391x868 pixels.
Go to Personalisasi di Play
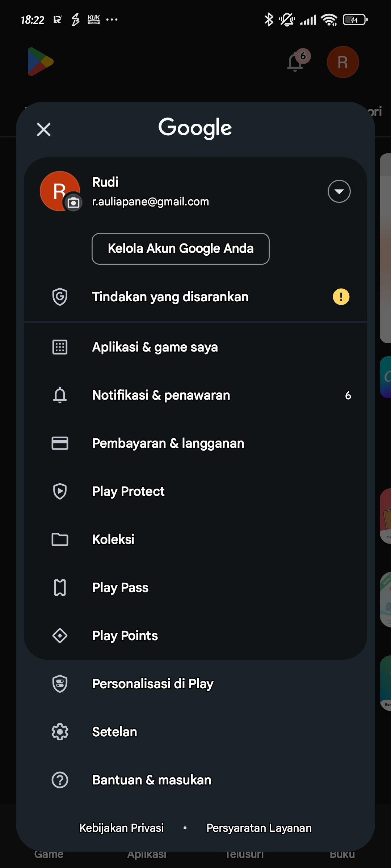point(152,684)
